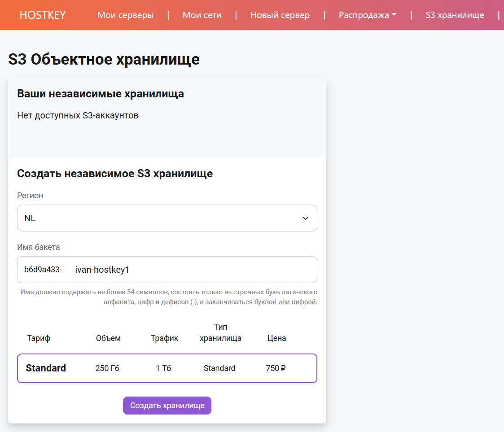
Task: Open the Мои серверы menu item
Action: pyautogui.click(x=125, y=15)
